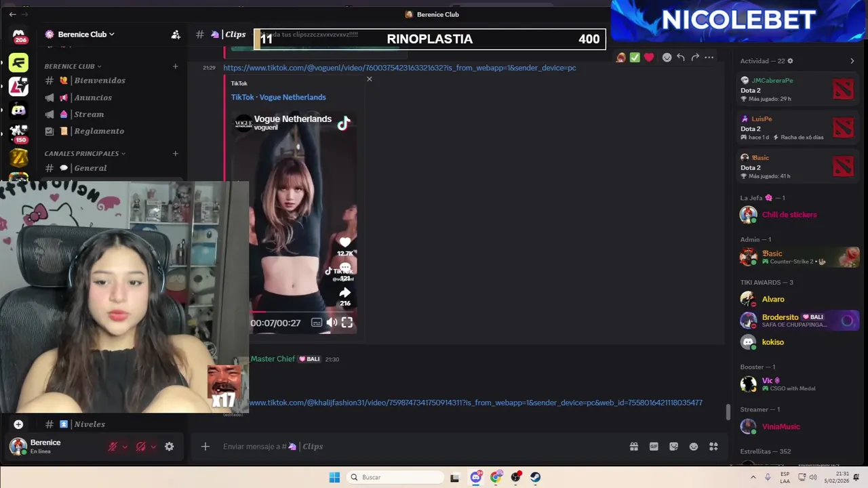Screen dimensions: 868x488
Task: Create a channel in the BERENICE CLUB category
Action: click(x=175, y=66)
